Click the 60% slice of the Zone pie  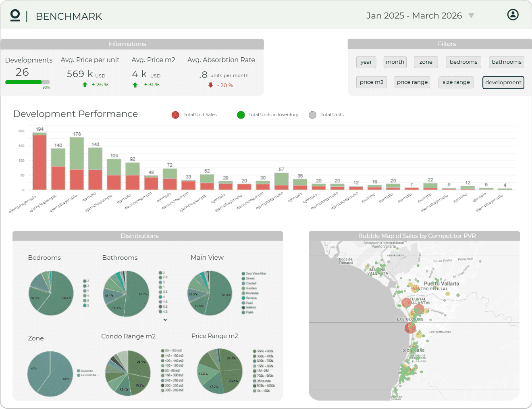[58, 377]
